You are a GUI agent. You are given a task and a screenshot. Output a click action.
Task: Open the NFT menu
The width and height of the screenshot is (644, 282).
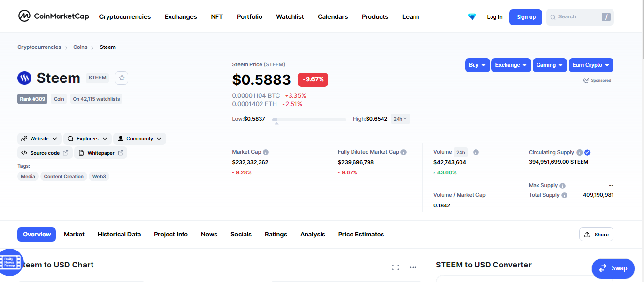click(217, 16)
